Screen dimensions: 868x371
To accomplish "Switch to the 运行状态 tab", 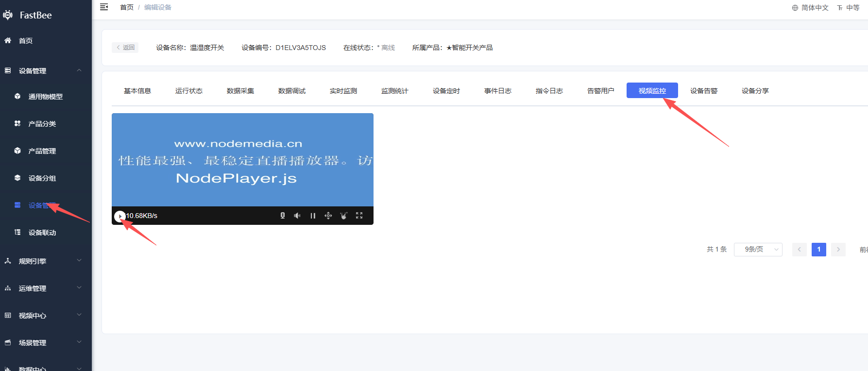I will click(189, 91).
